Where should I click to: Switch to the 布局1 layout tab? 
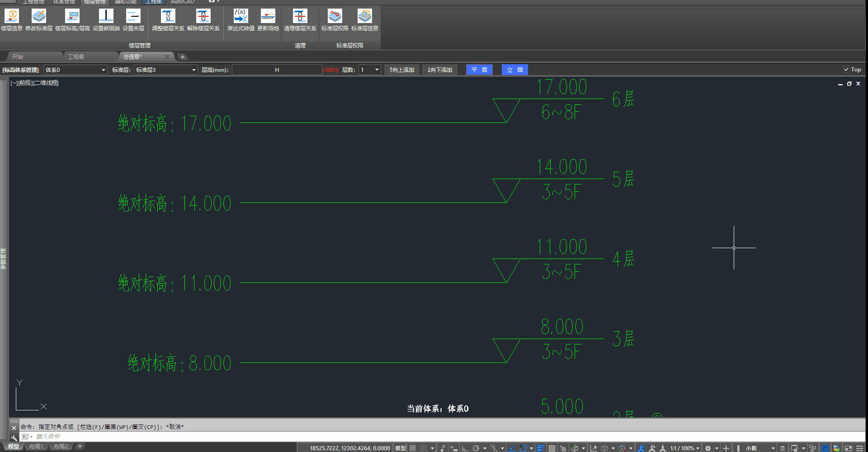(x=36, y=447)
